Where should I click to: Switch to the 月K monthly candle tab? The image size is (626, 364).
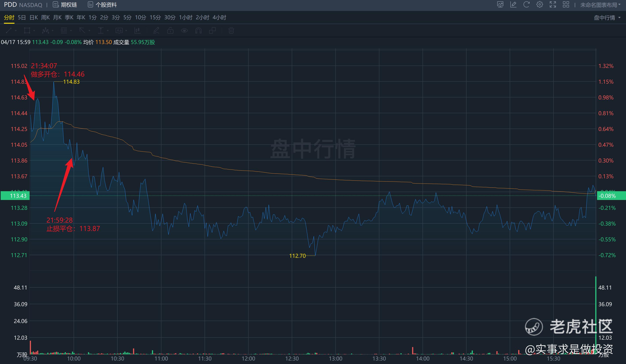click(x=57, y=18)
